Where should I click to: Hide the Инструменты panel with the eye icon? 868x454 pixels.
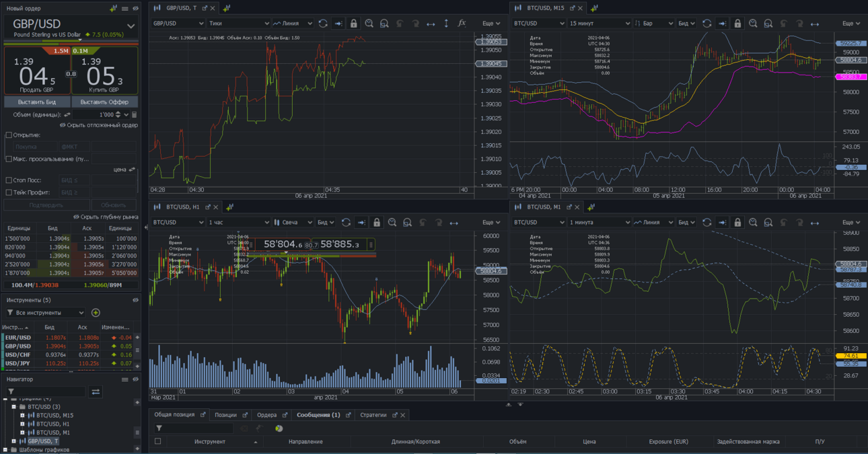(135, 301)
